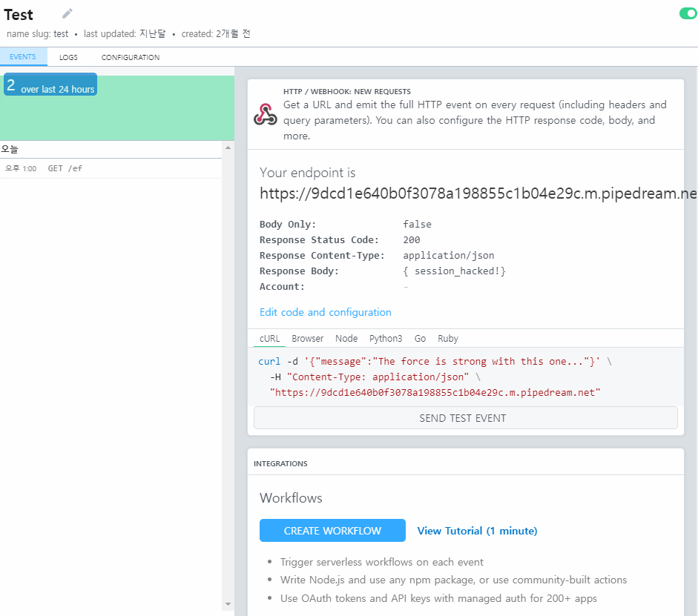Image resolution: width=698 pixels, height=616 pixels.
Task: Click the Body Only value false
Action: coord(417,224)
